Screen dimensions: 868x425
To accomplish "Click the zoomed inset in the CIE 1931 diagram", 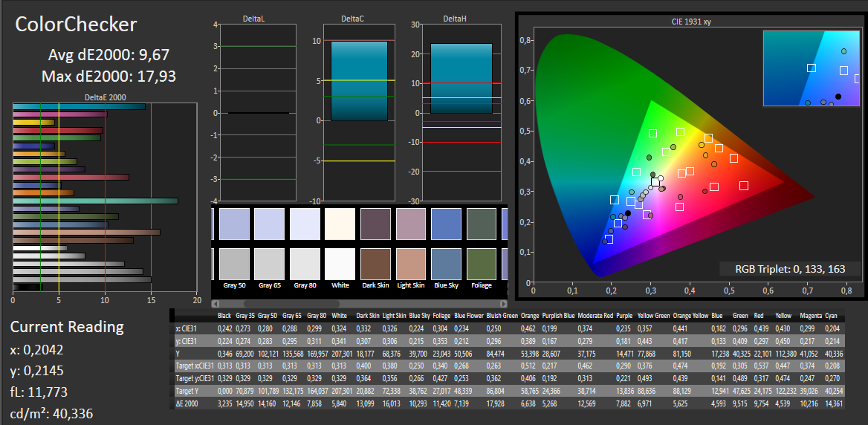I will tap(810, 69).
